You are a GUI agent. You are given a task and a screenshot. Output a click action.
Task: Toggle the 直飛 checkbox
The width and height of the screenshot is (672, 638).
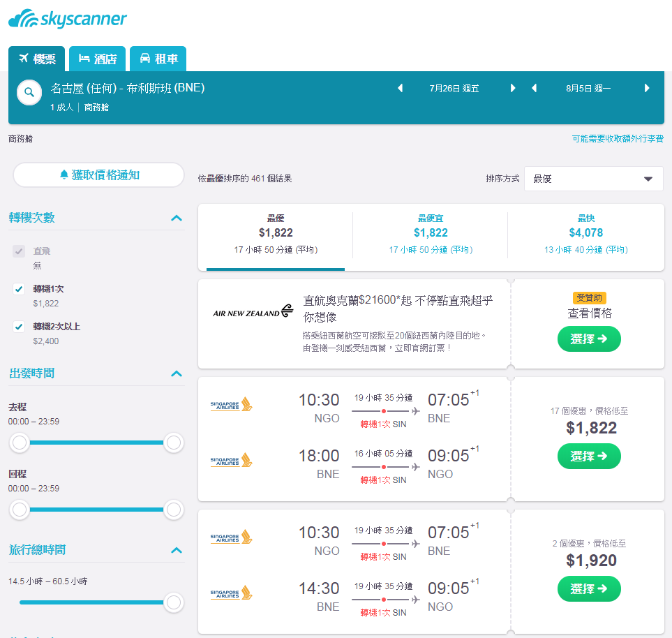click(18, 251)
